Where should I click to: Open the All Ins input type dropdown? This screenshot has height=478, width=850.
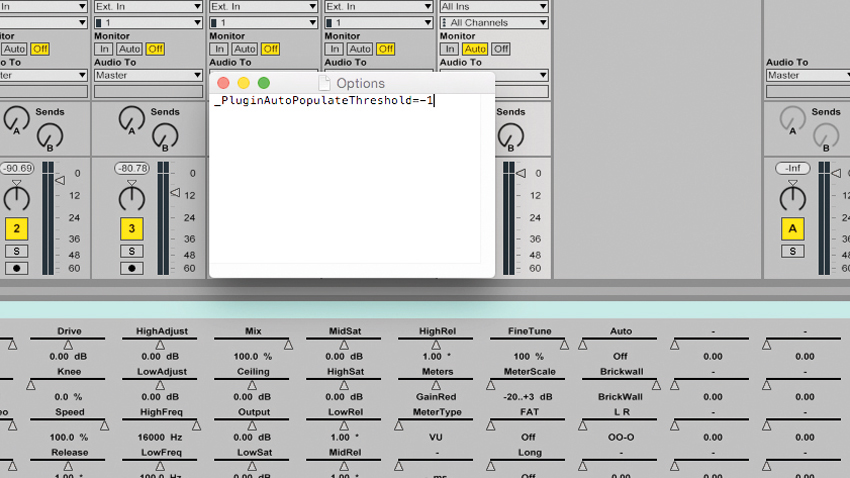tap(494, 7)
